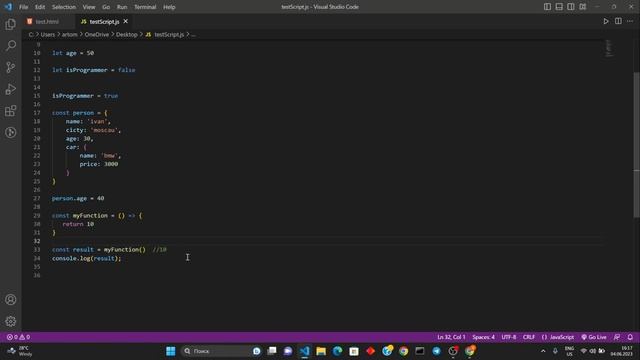
Task: Open the editor More Actions ellipsis
Action: (630, 21)
